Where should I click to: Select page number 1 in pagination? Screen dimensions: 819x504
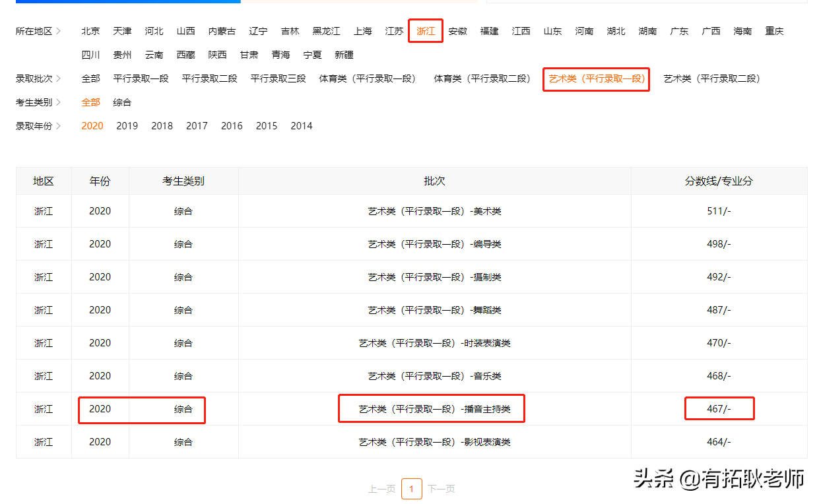tap(411, 489)
